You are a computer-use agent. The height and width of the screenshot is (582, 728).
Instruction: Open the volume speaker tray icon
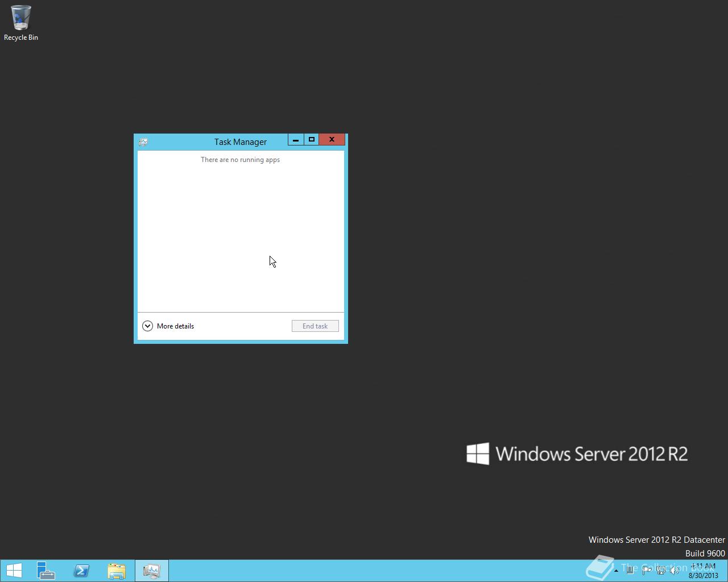tap(675, 571)
